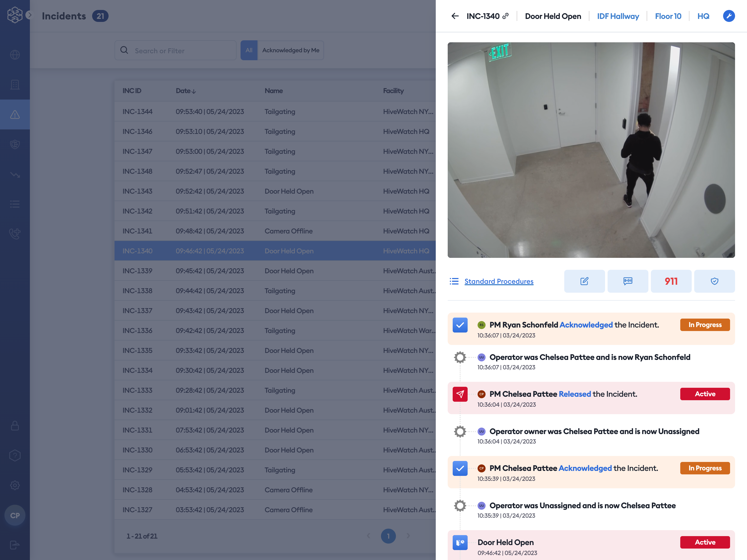
Task: Click the lock icon in sidebar
Action: click(15, 426)
